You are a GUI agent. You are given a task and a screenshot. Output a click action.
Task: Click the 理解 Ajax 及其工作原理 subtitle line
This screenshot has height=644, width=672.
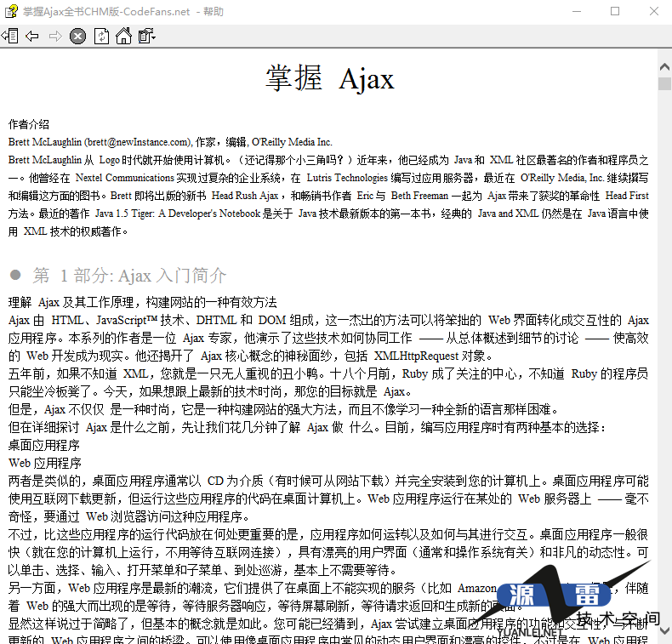pyautogui.click(x=143, y=303)
